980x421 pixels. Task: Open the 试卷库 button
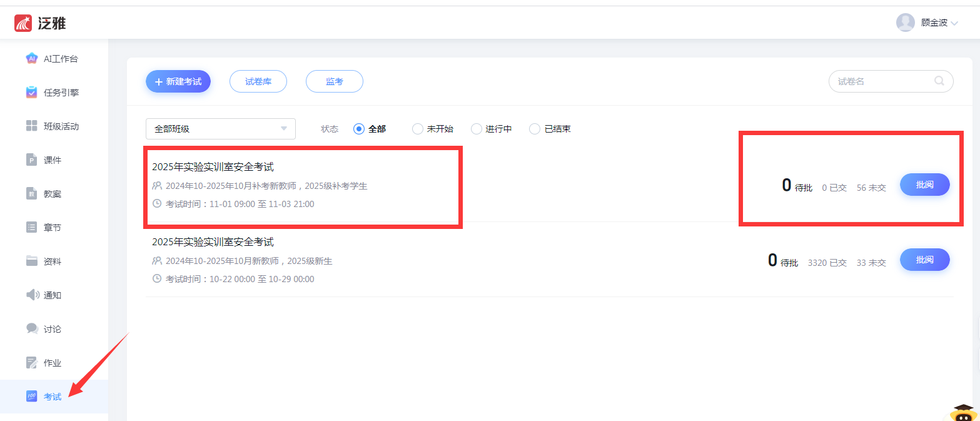point(258,81)
